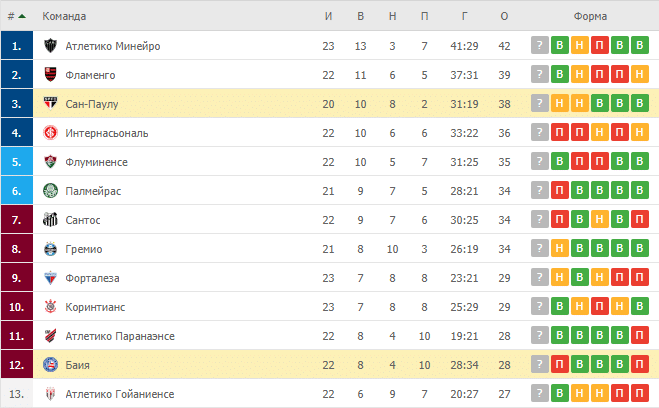659x408 pixels.
Task: Click the Atlético Mineiro club crest icon
Action: click(50, 45)
